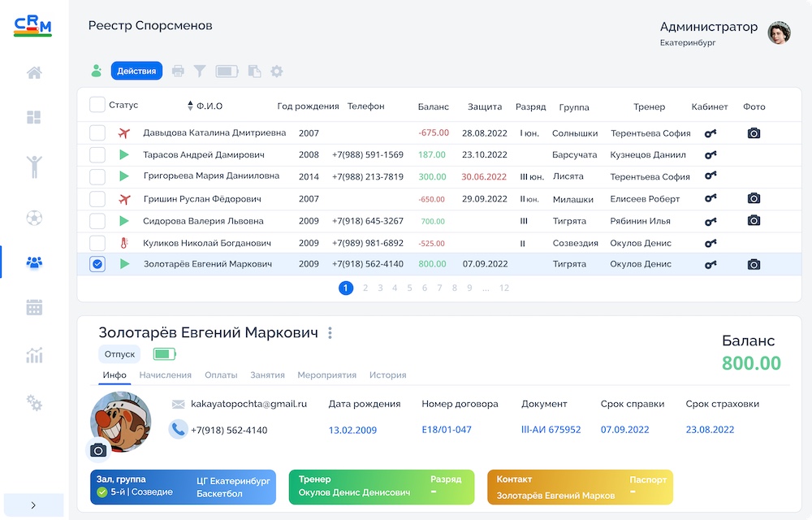Open cabinet key for Куликов Николай
This screenshot has height=520, width=812.
[x=710, y=243]
